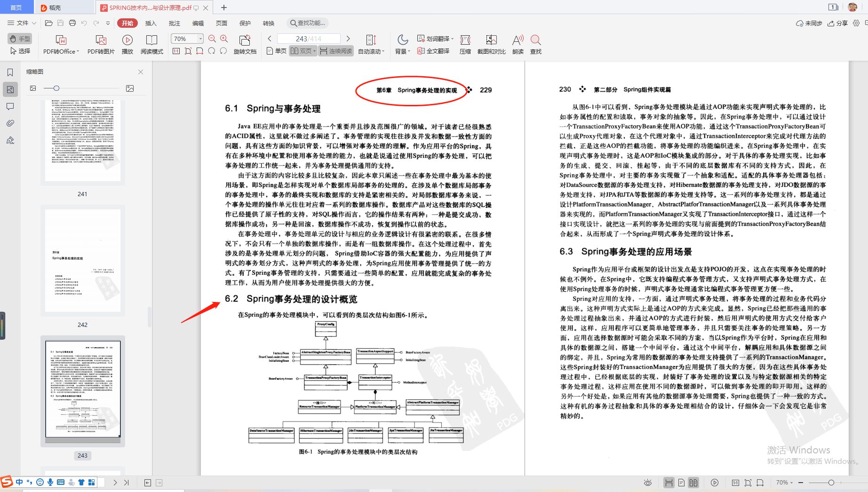Click the status bar play icon
Viewport: 868px width, 492px height.
(x=715, y=483)
